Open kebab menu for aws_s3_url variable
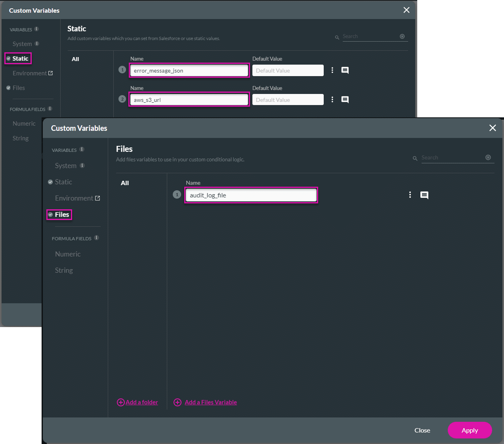504x444 pixels. pyautogui.click(x=332, y=100)
